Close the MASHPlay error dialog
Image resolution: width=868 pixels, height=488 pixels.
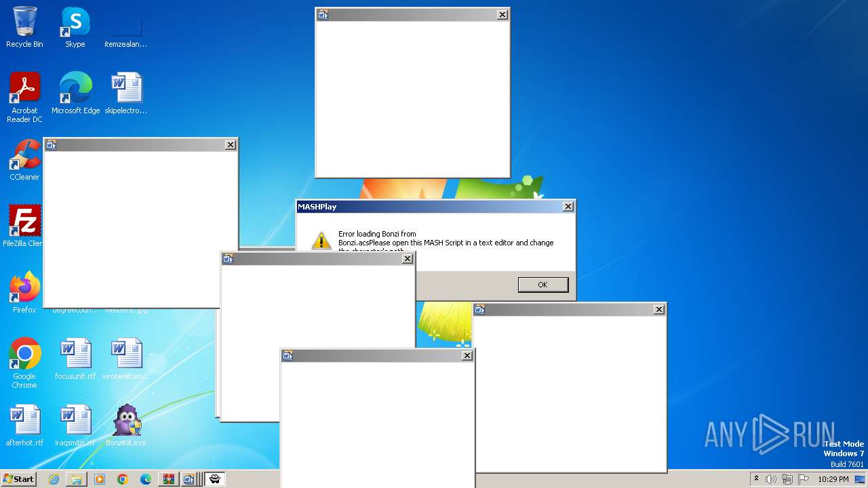coord(568,207)
